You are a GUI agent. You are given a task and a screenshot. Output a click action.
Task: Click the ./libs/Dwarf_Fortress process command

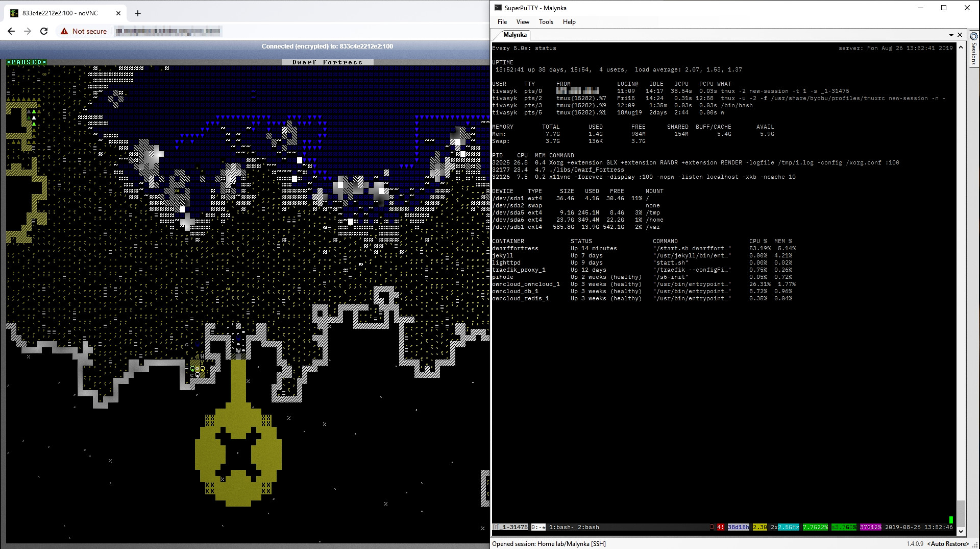click(x=586, y=170)
